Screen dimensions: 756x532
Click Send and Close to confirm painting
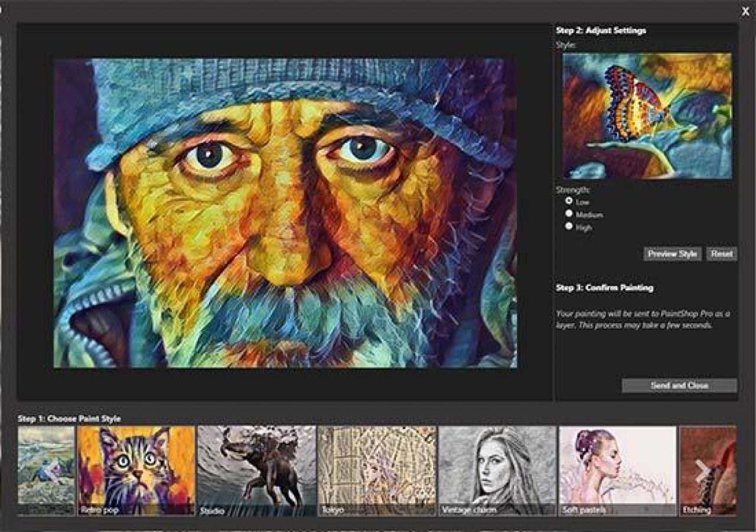pyautogui.click(x=678, y=384)
